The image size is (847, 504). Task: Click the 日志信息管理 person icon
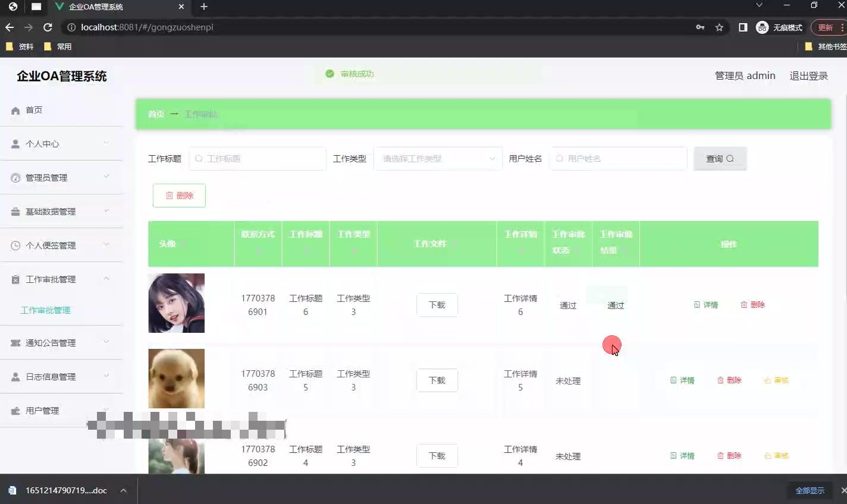click(x=14, y=376)
